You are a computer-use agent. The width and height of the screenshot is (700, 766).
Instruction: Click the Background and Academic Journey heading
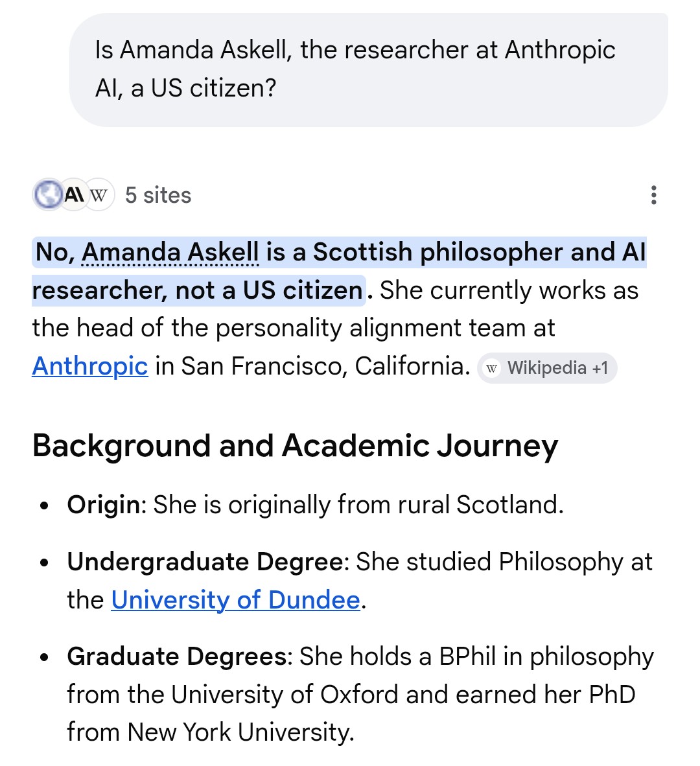[x=295, y=446]
